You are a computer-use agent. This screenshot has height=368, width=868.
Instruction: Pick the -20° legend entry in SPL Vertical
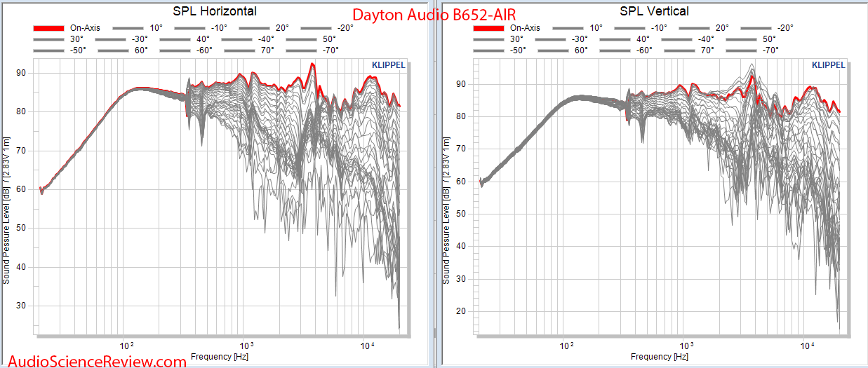click(767, 28)
